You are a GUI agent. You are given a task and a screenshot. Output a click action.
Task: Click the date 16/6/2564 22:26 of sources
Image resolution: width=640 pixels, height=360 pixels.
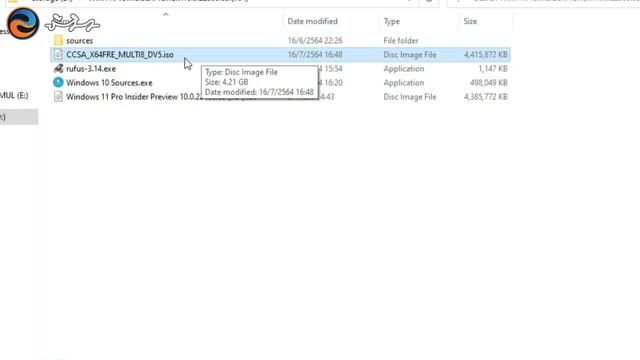click(315, 40)
